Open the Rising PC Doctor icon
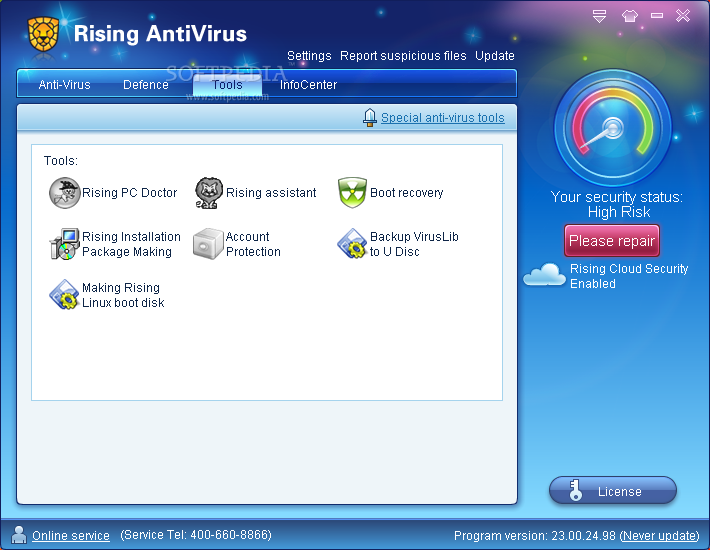 pyautogui.click(x=64, y=193)
